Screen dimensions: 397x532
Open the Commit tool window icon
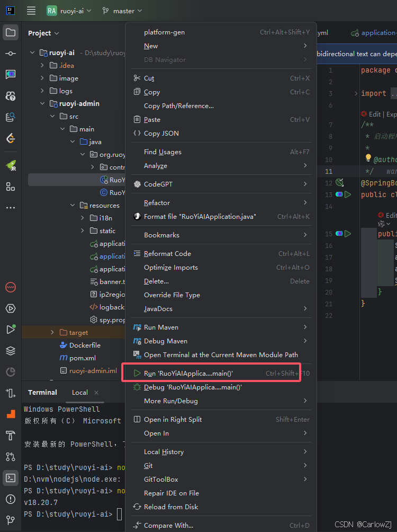11,54
